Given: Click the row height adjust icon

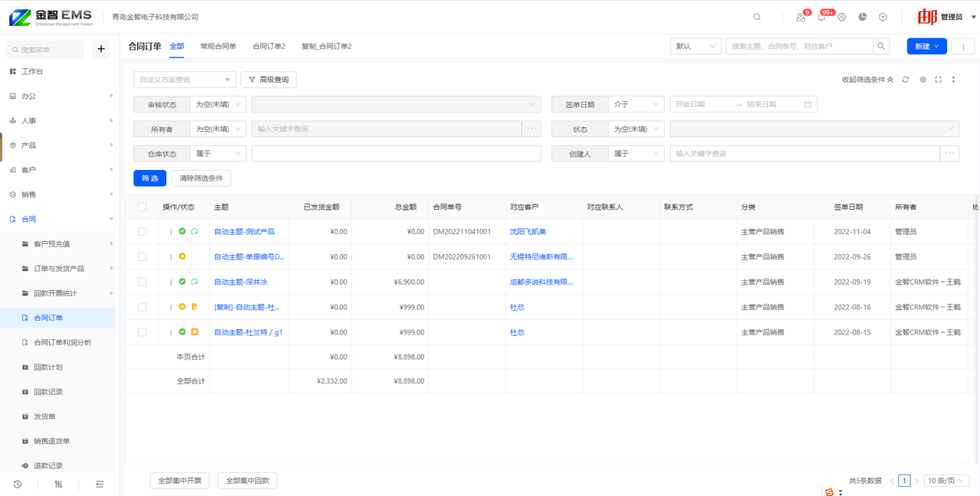Looking at the screenshot, I should [x=954, y=80].
